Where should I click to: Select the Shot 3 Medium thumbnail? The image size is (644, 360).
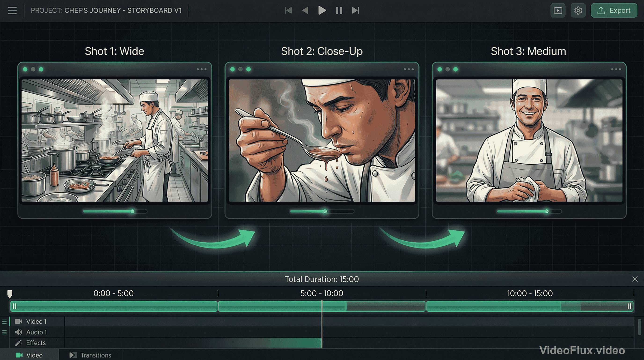(x=529, y=140)
